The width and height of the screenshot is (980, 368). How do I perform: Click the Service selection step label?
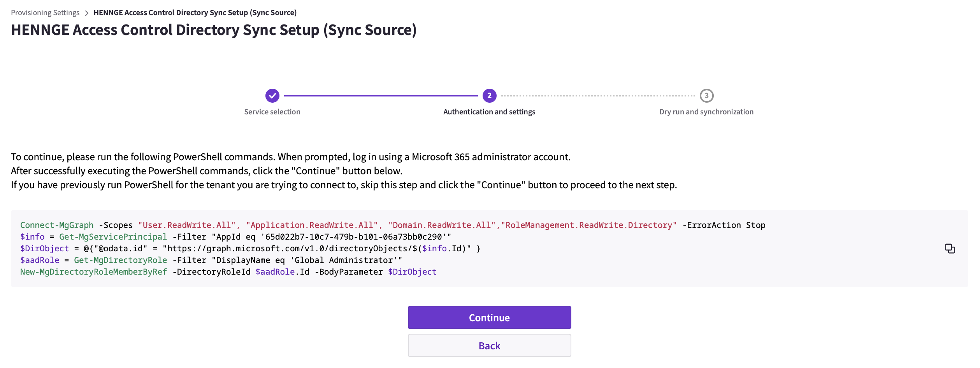[272, 112]
